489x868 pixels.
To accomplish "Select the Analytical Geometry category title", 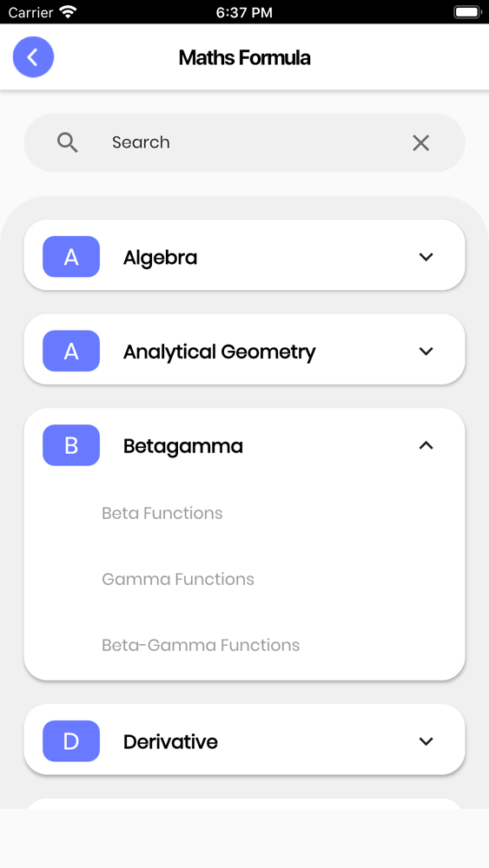I will [x=219, y=352].
